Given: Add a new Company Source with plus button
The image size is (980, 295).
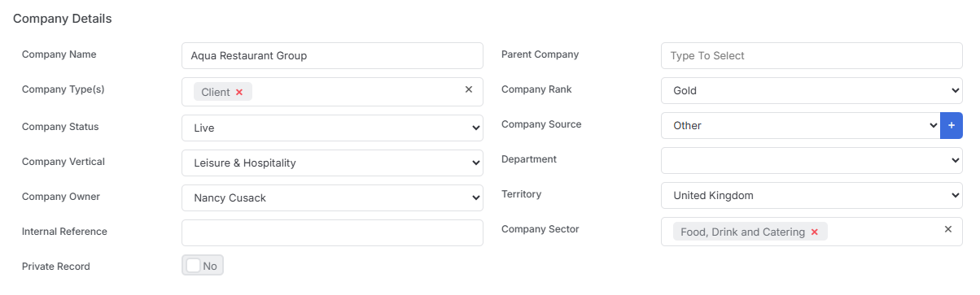Looking at the screenshot, I should point(952,125).
